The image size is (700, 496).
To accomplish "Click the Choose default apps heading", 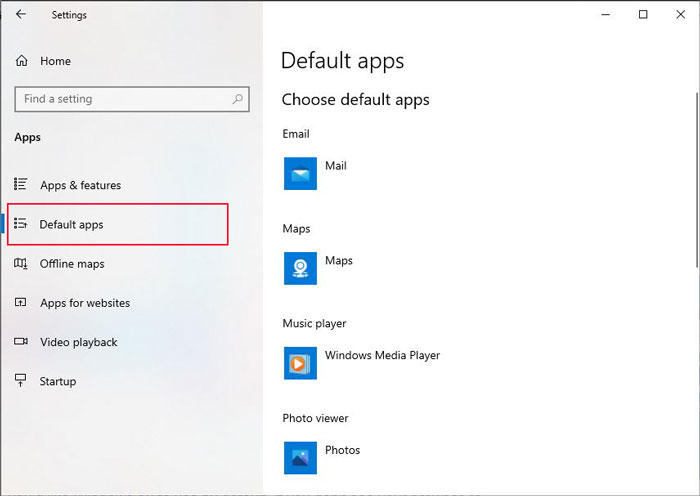I will click(355, 100).
